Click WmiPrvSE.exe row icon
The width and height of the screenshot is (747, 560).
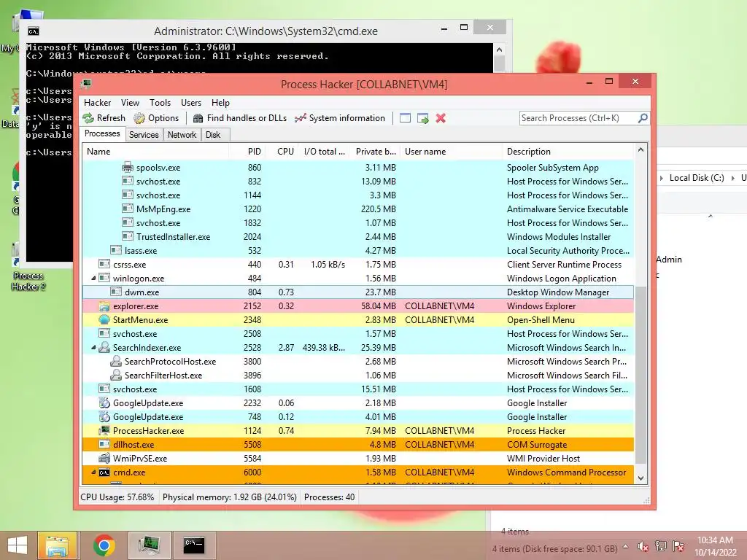point(104,458)
